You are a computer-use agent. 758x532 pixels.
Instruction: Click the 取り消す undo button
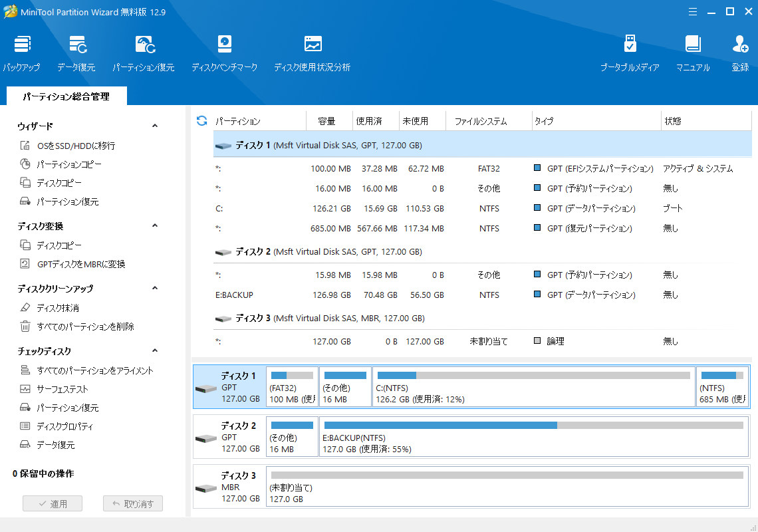(133, 503)
